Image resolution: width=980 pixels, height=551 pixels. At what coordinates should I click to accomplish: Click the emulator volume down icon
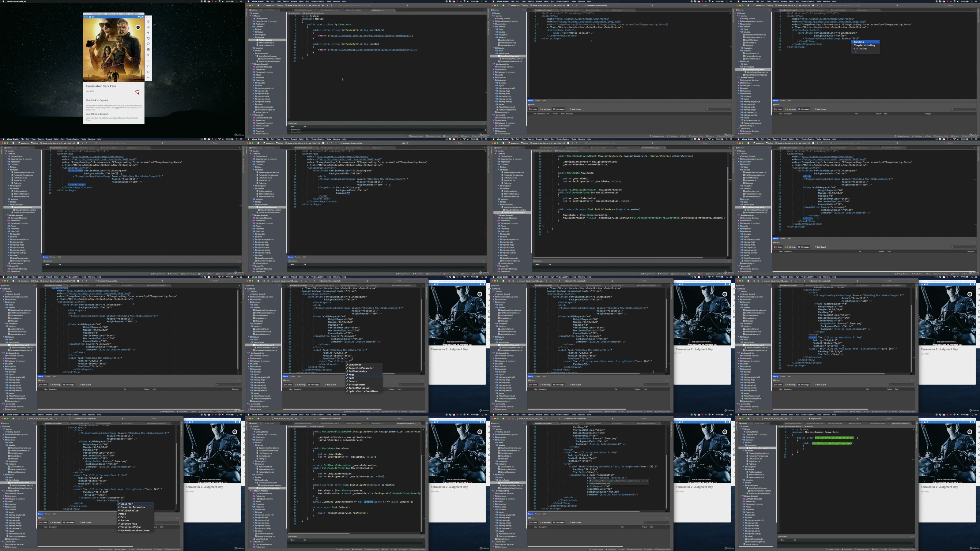[148, 33]
